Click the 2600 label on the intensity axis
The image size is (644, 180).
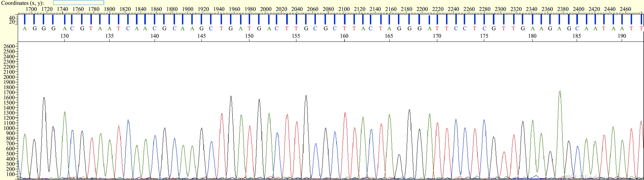tap(9, 46)
